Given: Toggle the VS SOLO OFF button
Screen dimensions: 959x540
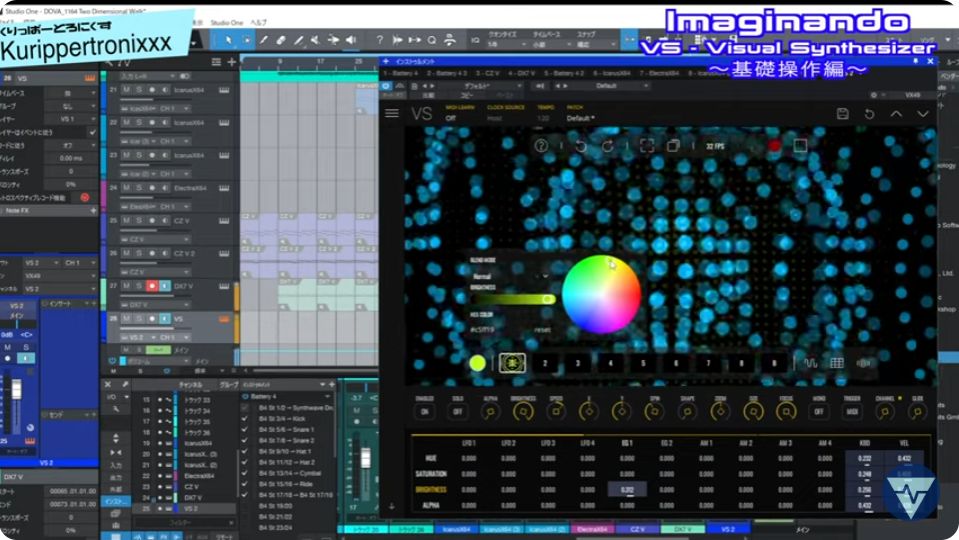Looking at the screenshot, I should 457,412.
